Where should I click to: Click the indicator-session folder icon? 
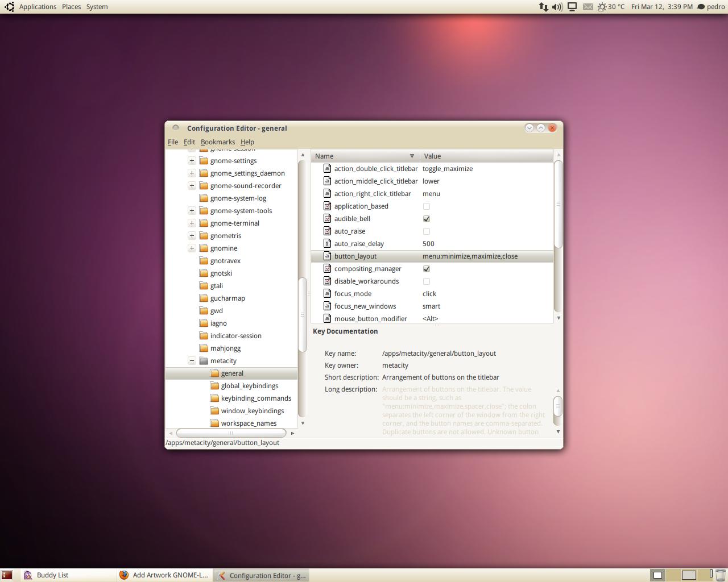click(204, 336)
